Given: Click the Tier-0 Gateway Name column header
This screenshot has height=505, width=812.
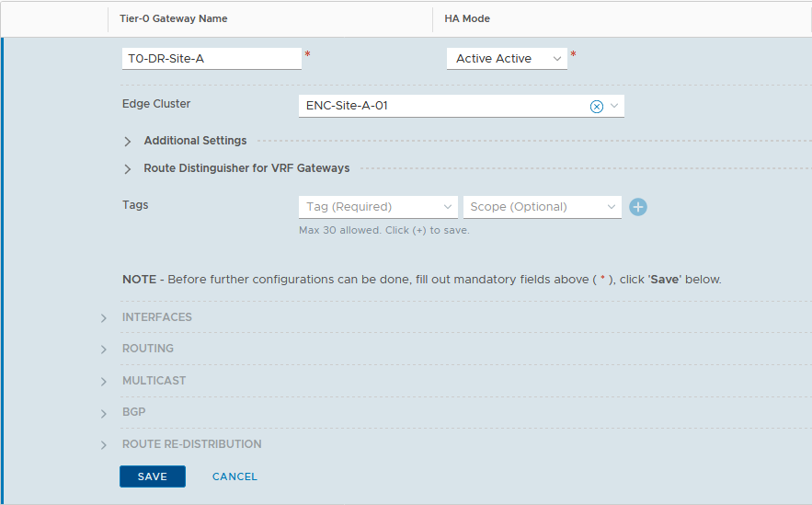Looking at the screenshot, I should (x=174, y=18).
